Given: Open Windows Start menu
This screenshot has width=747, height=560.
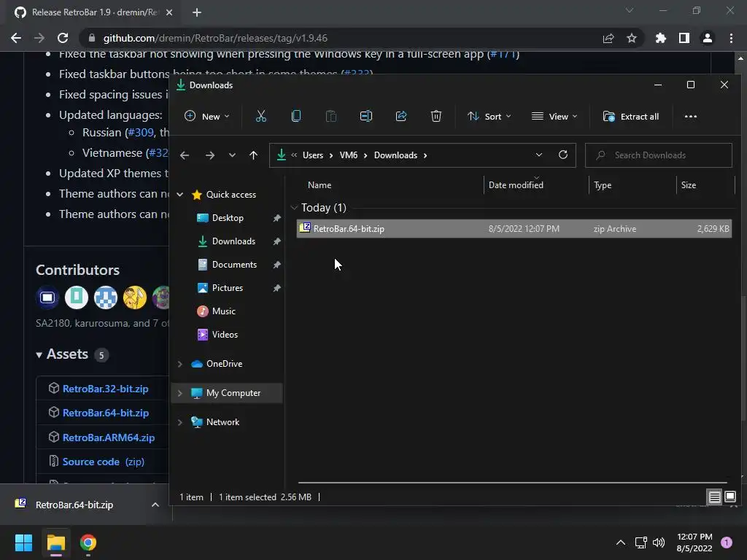Looking at the screenshot, I should [x=23, y=542].
